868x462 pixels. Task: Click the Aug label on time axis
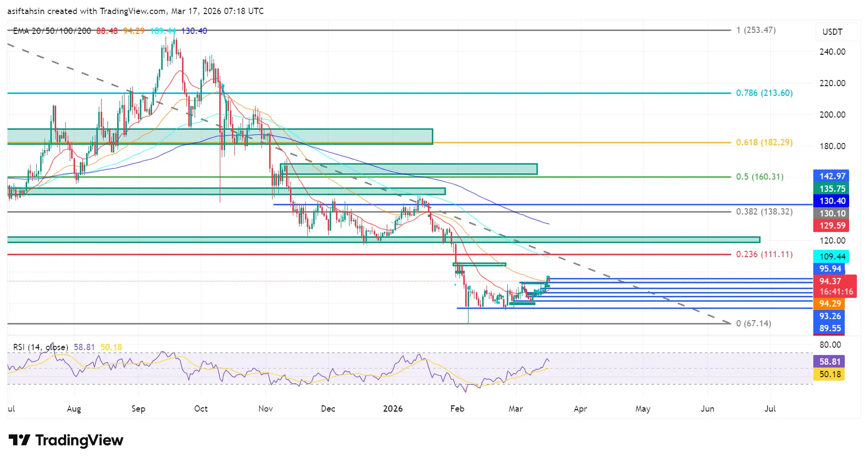(74, 409)
